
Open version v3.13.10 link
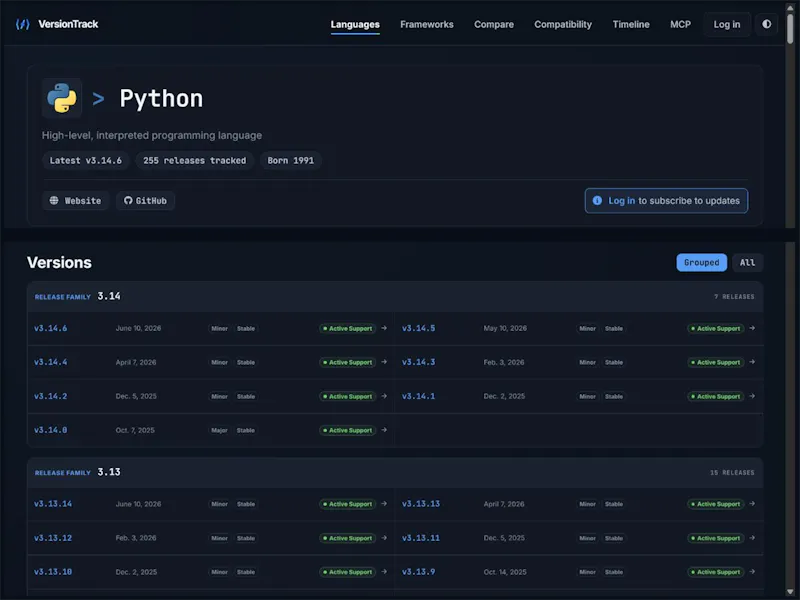click(x=53, y=571)
